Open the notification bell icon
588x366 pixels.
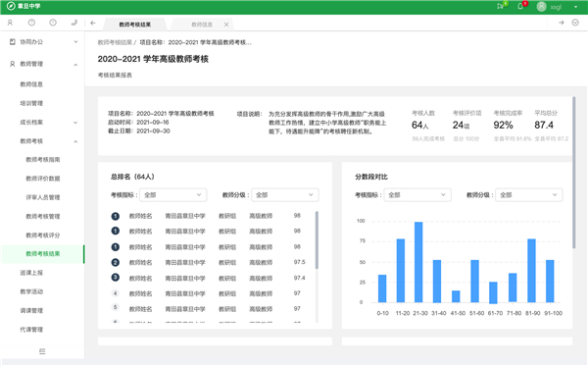point(520,7)
